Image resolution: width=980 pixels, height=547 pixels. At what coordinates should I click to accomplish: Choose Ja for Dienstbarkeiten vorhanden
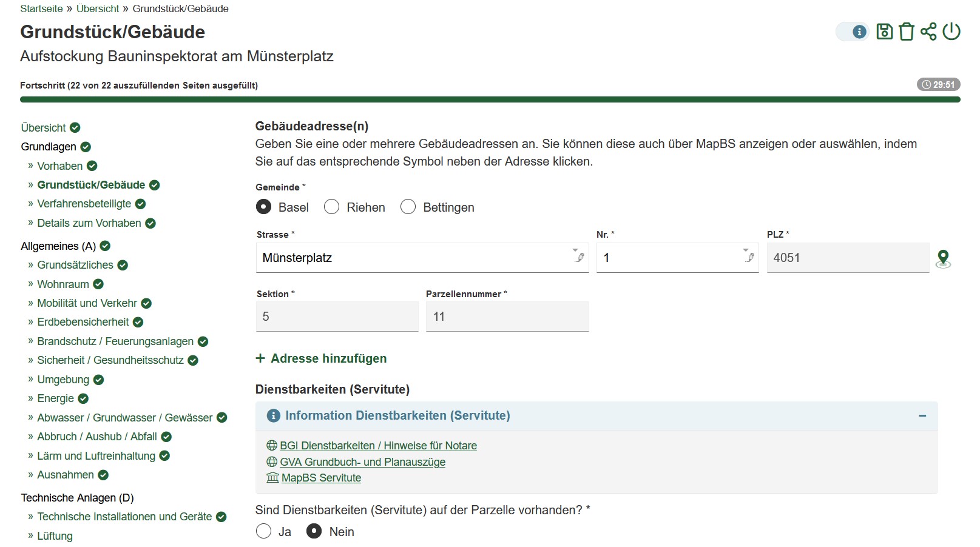tap(264, 532)
